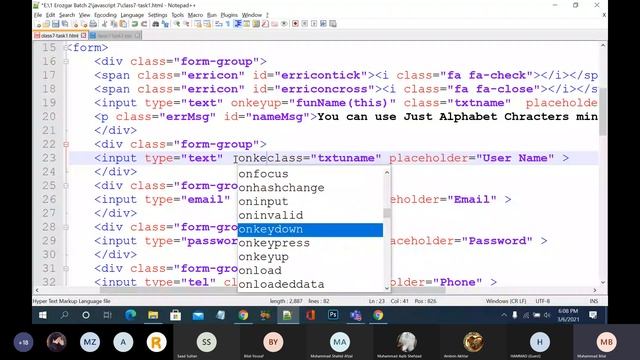Open the Search menu
The width and height of the screenshot is (640, 360).
click(x=67, y=15)
